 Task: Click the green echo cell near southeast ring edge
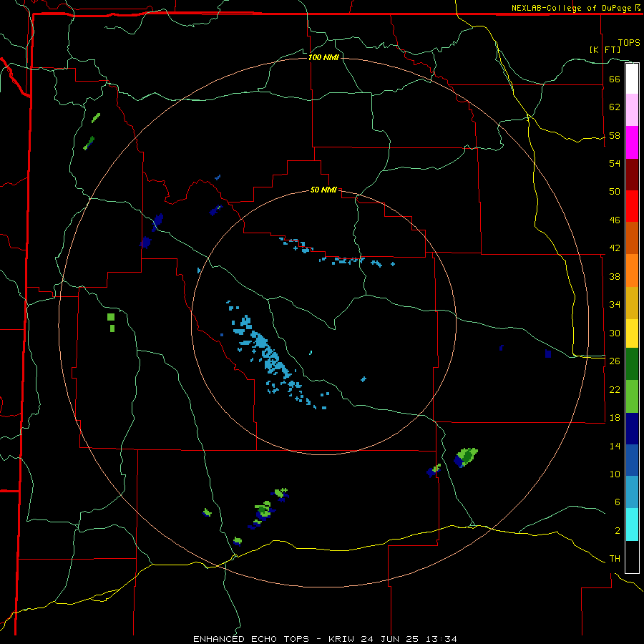466,457
